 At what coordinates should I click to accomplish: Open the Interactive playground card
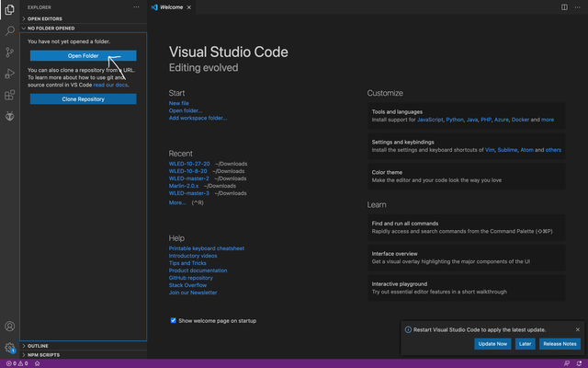[x=467, y=288]
